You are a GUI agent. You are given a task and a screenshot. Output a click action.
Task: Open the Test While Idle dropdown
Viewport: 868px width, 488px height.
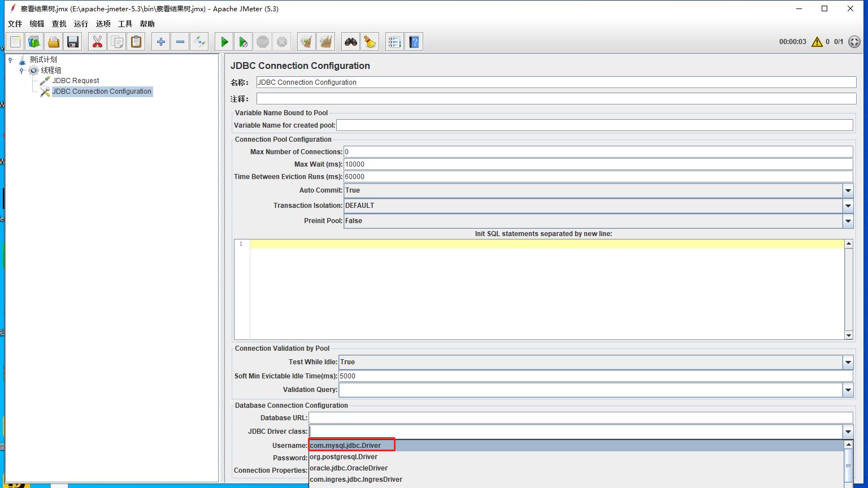(x=848, y=362)
